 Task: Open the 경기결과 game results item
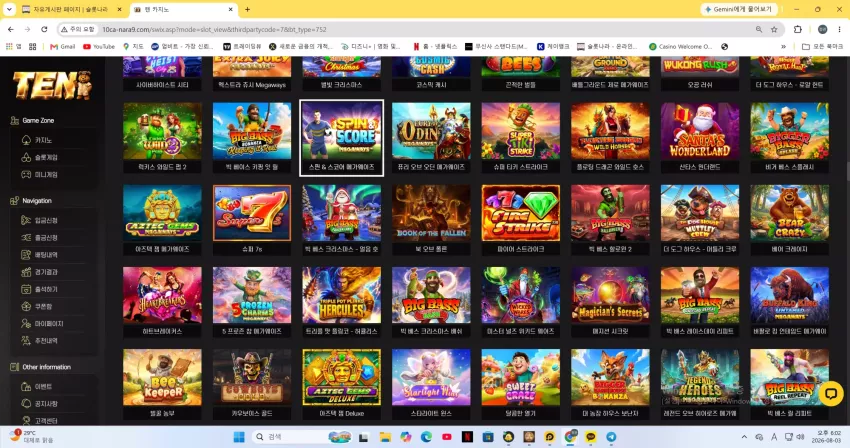click(x=46, y=272)
